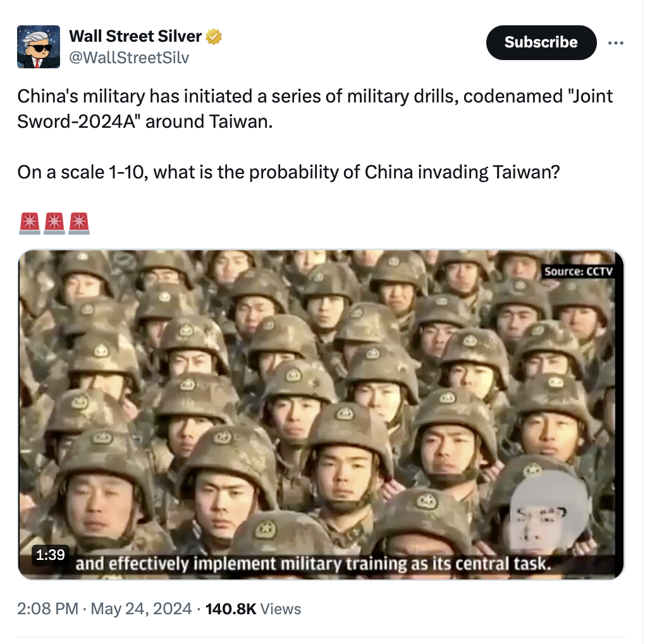645x644 pixels.
Task: Play the soldiers video
Action: 321,415
